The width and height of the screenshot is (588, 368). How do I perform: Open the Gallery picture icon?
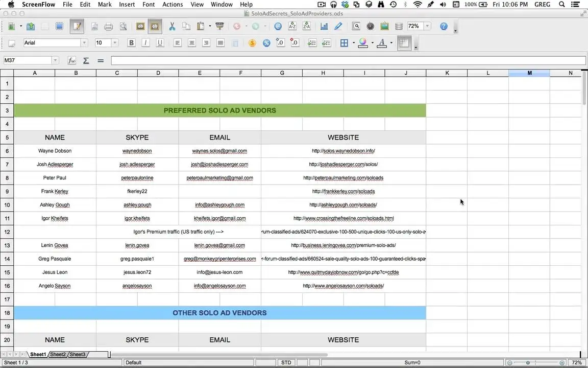pos(384,26)
